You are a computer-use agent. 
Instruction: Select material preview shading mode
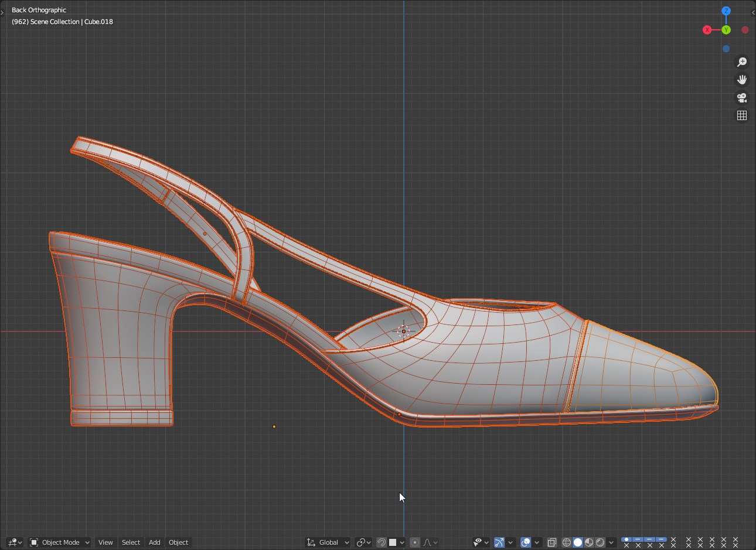(589, 542)
